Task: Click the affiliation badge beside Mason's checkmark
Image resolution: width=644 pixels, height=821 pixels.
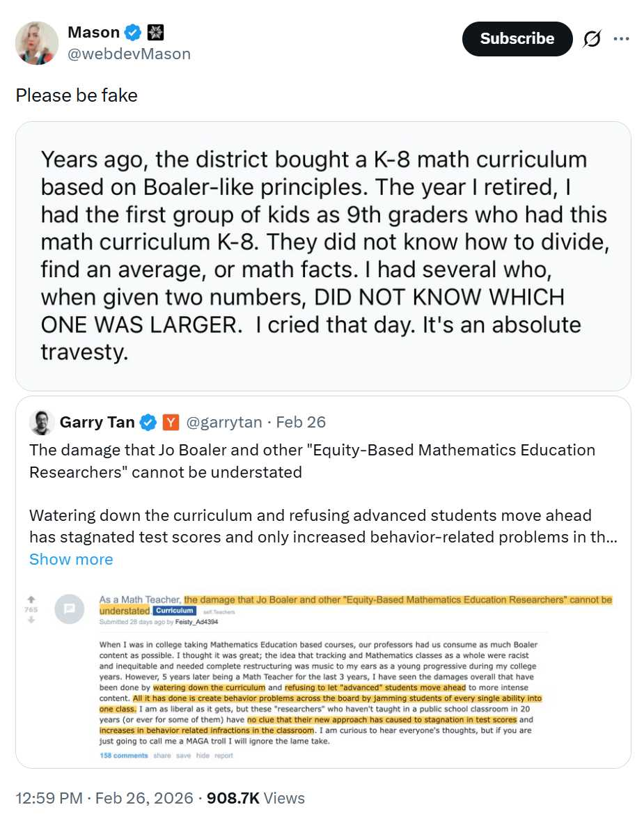Action: [x=155, y=33]
